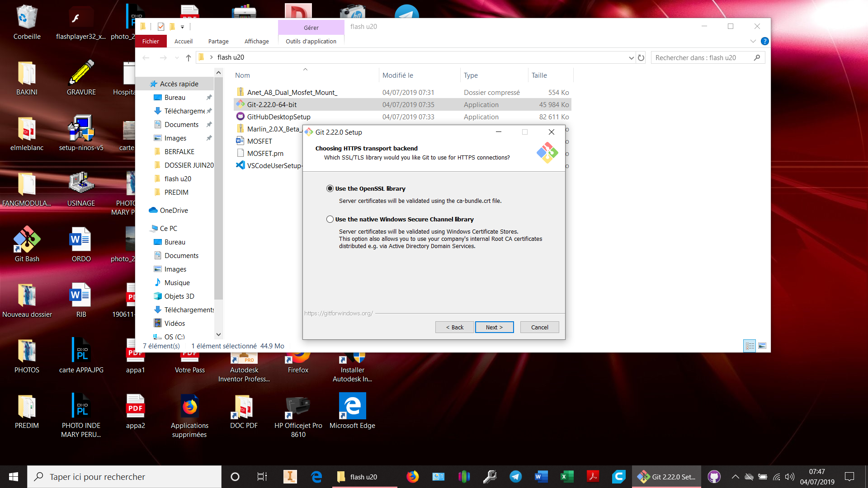Image resolution: width=868 pixels, height=488 pixels.
Task: Select Ce PC in navigation pane
Action: coord(168,228)
